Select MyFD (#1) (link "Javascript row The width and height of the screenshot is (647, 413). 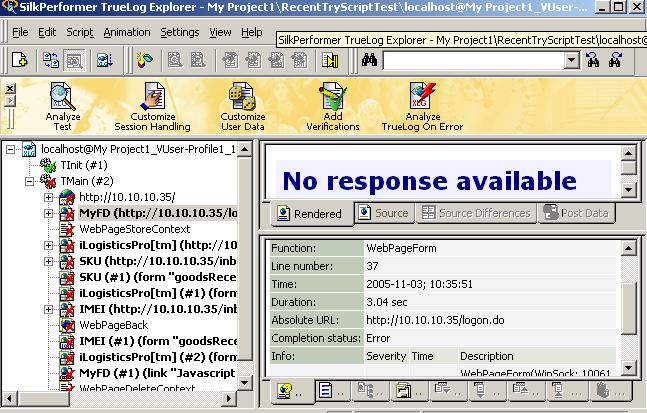pyautogui.click(x=158, y=373)
